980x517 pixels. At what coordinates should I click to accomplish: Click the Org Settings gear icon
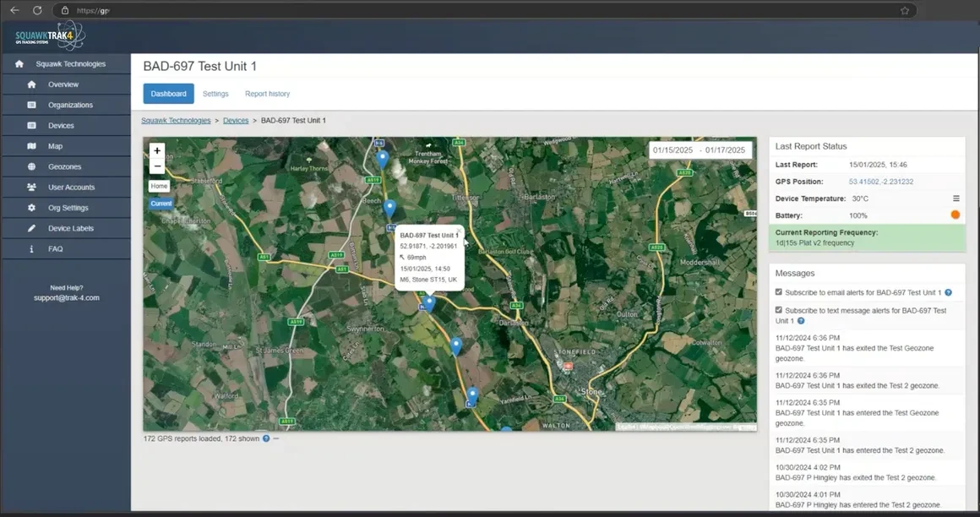(32, 208)
